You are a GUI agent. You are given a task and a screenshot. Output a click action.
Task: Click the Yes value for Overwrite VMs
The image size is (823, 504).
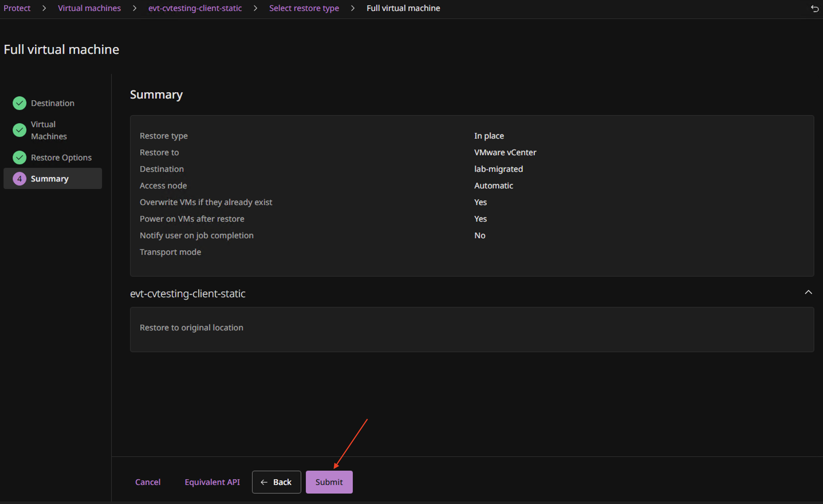[x=480, y=202]
